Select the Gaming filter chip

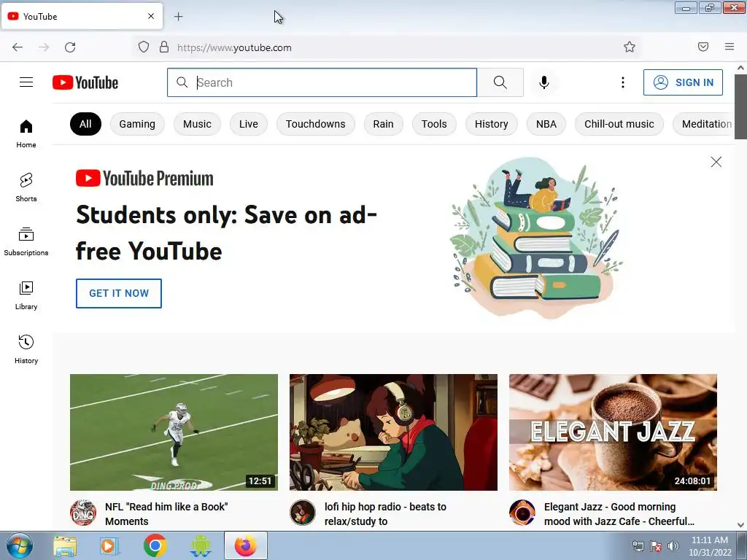tap(137, 124)
